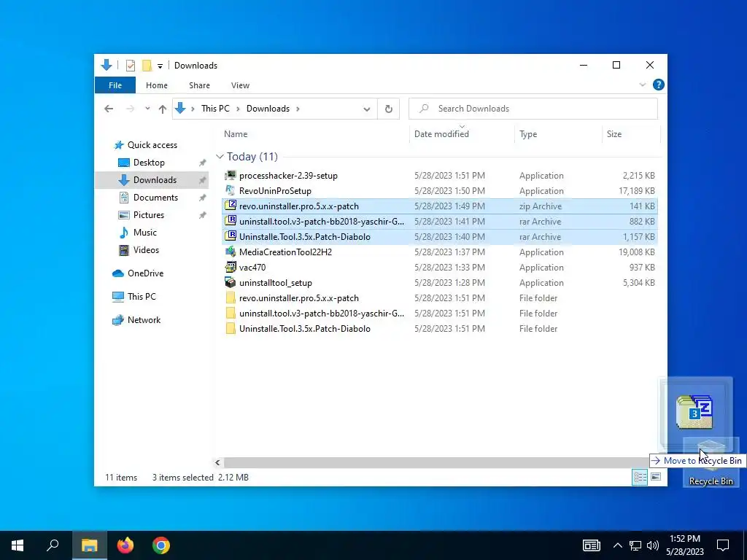Open Downloads in the navigation pane
The width and height of the screenshot is (747, 560).
(155, 180)
